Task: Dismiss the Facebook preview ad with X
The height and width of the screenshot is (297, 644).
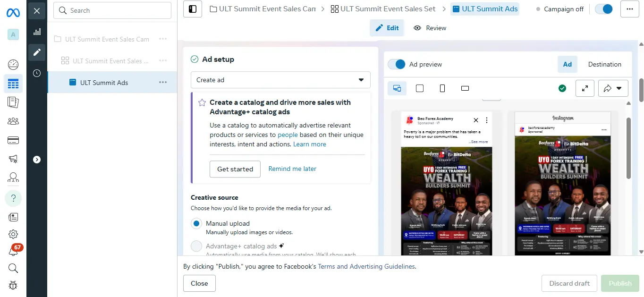Action: 476,120
